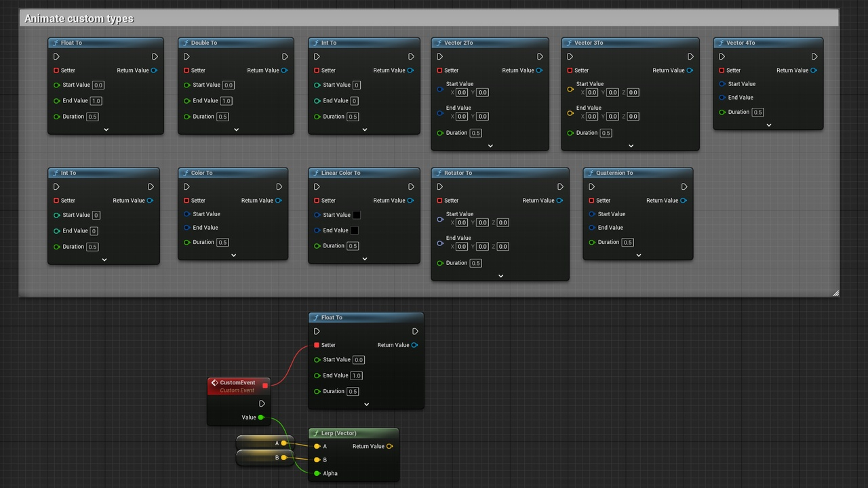Click Return Value pin on Vector 4To node
The image size is (868, 488).
[x=814, y=70]
